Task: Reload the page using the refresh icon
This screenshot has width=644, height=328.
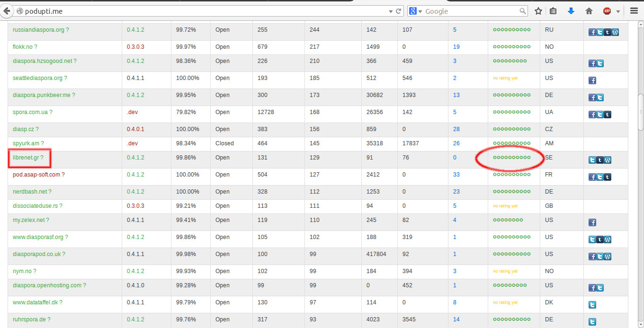Action: point(399,11)
